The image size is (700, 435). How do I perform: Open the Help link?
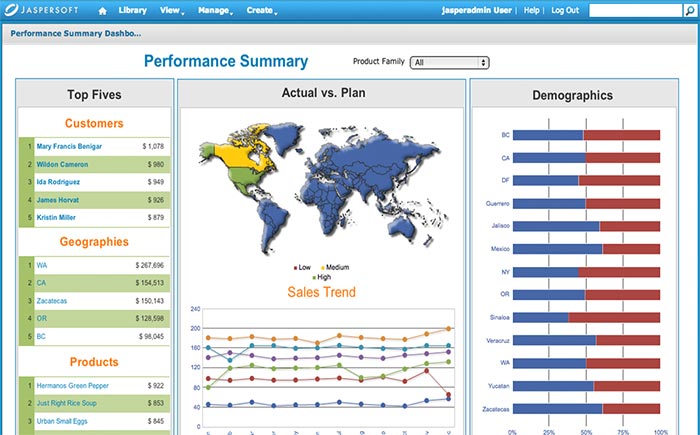531,10
